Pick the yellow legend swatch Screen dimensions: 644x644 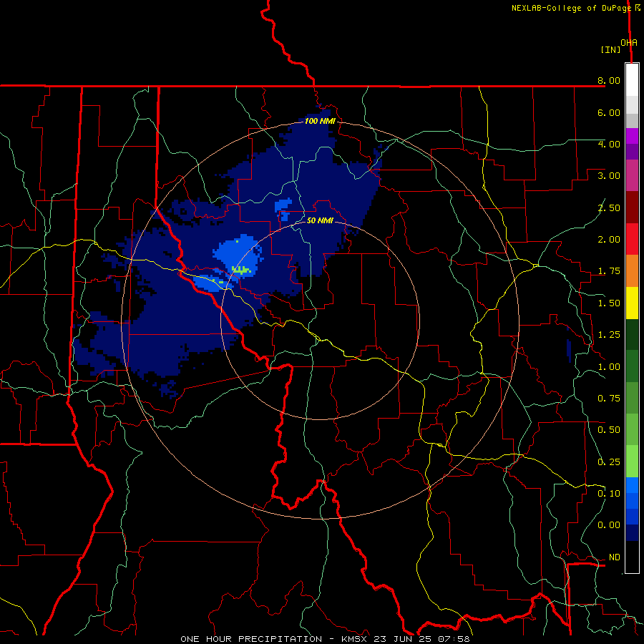632,303
